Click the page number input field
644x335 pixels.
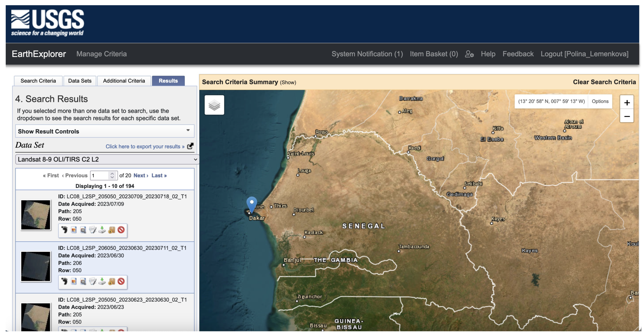[x=99, y=176]
